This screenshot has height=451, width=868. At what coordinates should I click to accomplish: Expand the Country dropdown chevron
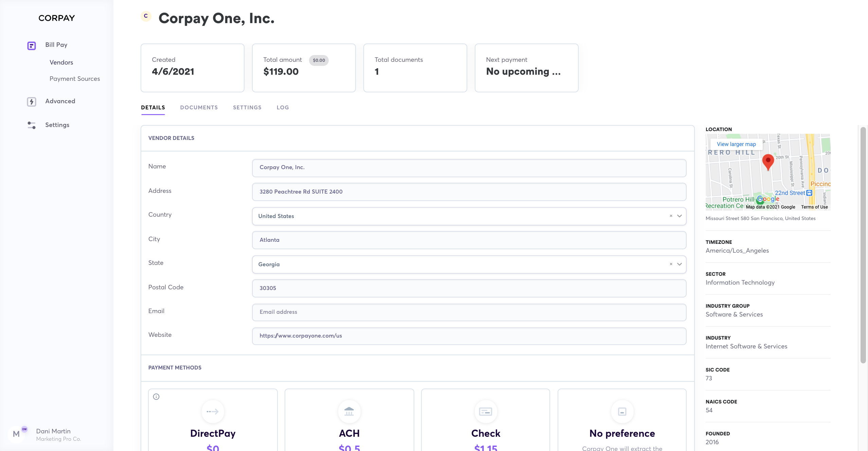click(680, 216)
